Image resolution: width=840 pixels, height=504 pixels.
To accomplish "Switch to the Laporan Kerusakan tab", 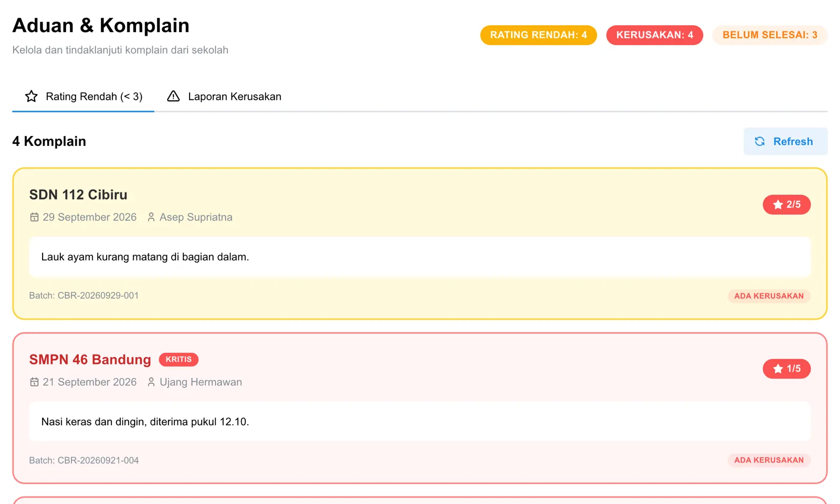I will (x=224, y=97).
